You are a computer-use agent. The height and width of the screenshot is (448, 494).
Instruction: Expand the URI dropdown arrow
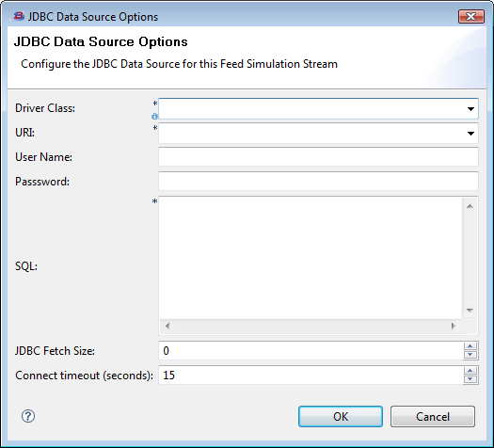coord(470,134)
